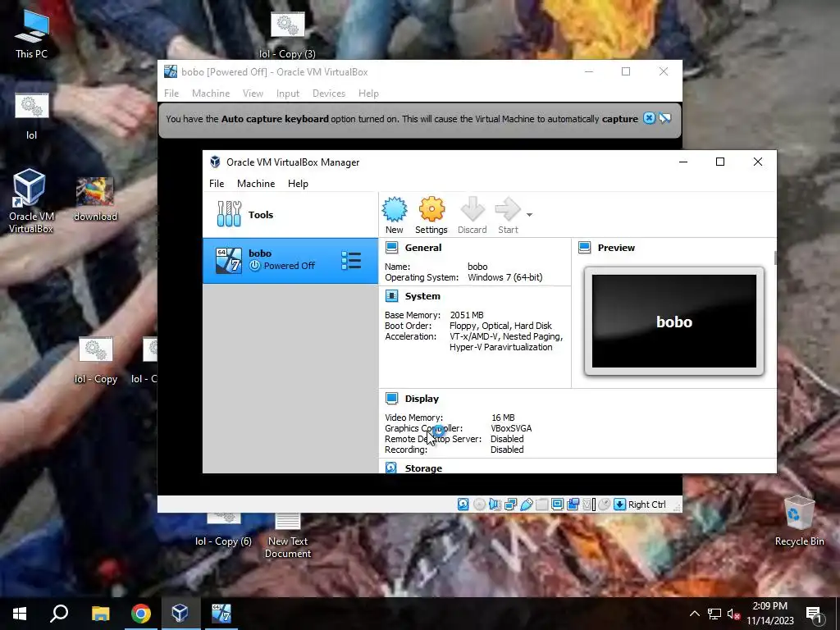Select the lol desktop file icon
Image resolution: width=840 pixels, height=630 pixels.
coord(32,115)
